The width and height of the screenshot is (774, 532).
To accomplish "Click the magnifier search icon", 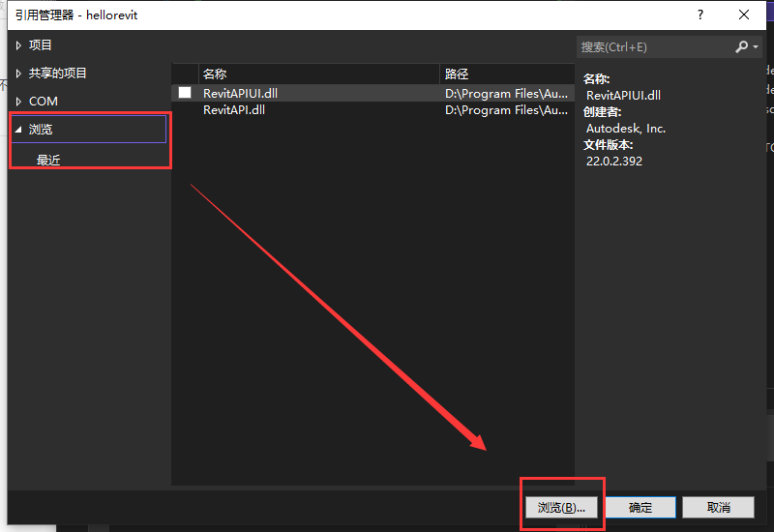I will click(741, 46).
